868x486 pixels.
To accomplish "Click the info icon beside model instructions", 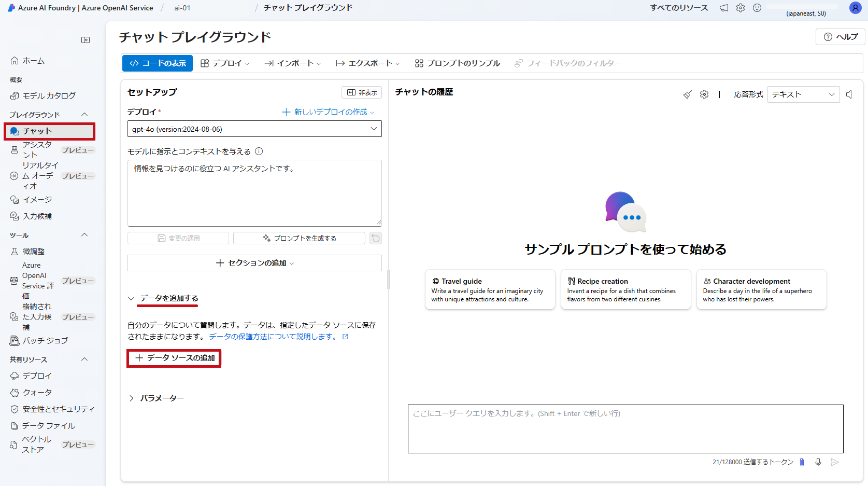I will pyautogui.click(x=259, y=151).
